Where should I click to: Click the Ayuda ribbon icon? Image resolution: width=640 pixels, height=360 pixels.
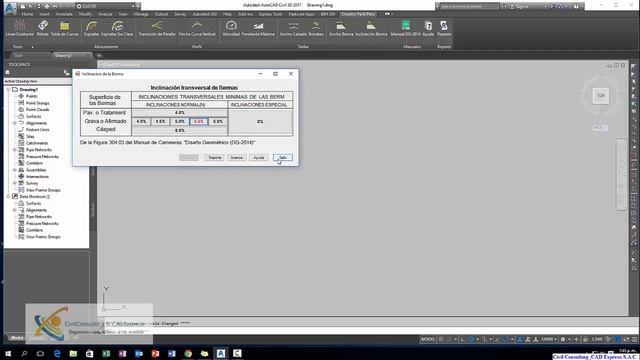pos(428,29)
